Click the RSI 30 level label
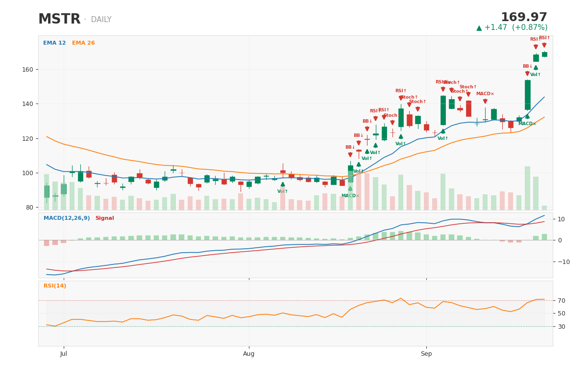The height and width of the screenshot is (368, 588). [562, 326]
